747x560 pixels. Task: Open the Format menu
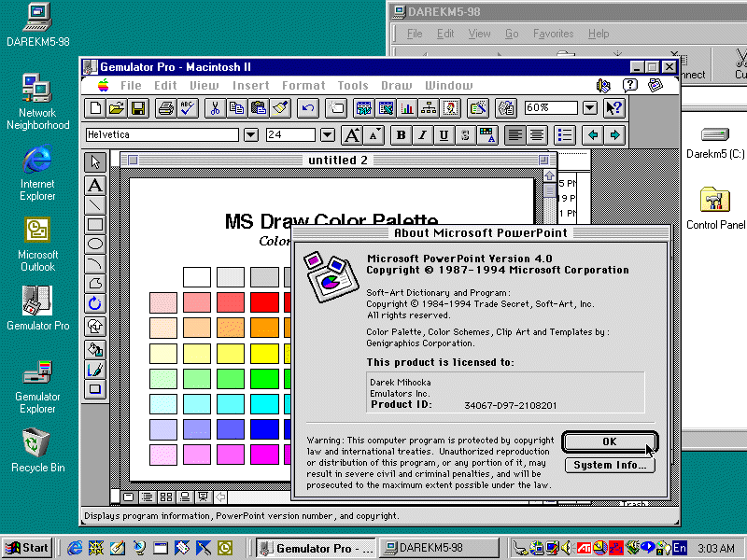click(303, 85)
